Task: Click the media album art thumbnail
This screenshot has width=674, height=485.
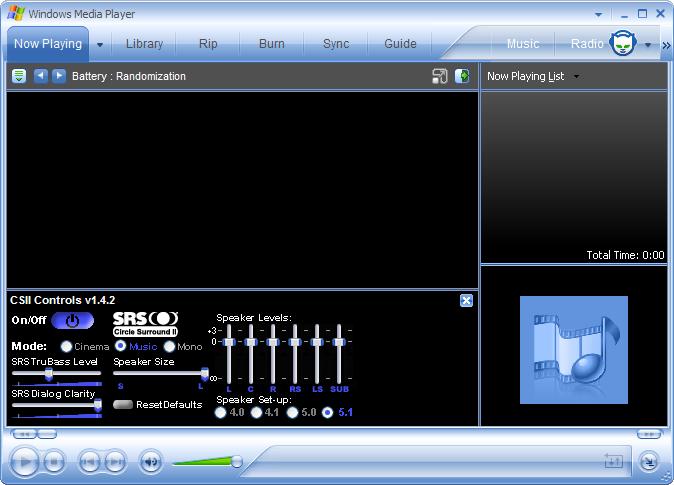Action: tap(574, 350)
